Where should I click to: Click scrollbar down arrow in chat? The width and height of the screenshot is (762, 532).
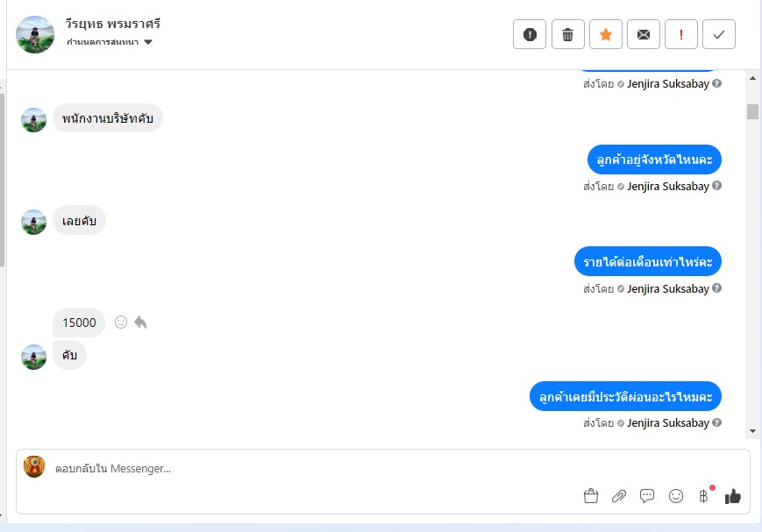pyautogui.click(x=752, y=431)
